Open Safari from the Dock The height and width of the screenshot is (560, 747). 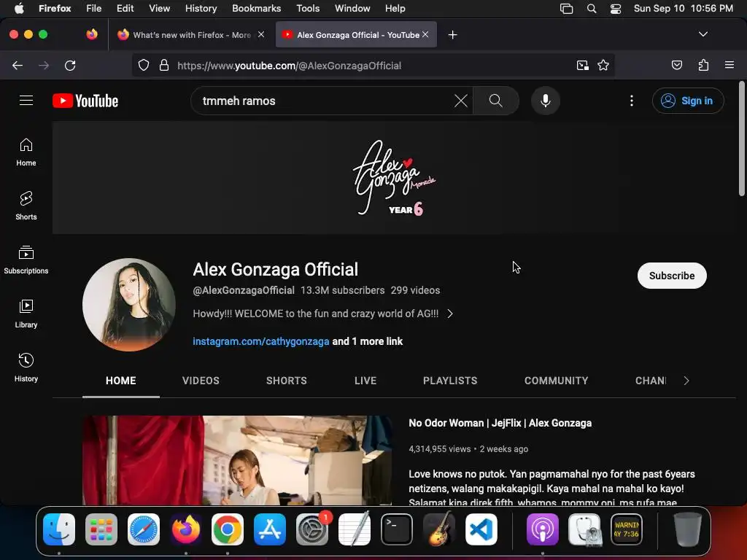pyautogui.click(x=144, y=529)
